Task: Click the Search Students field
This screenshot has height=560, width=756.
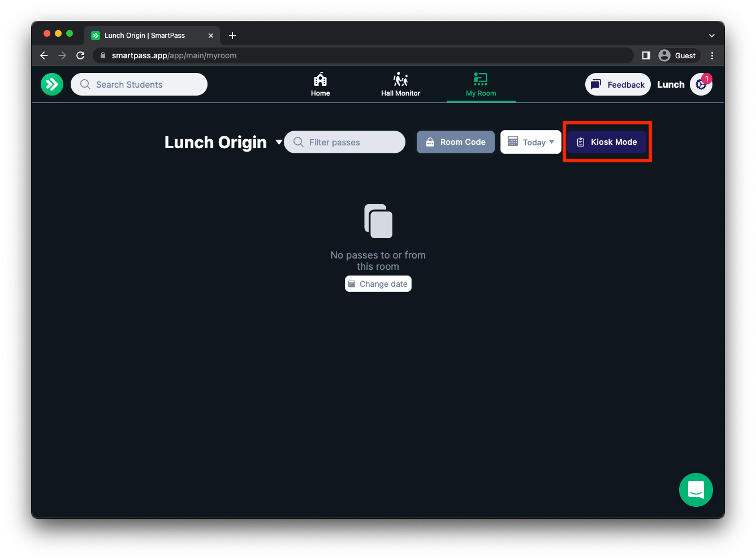Action: pyautogui.click(x=139, y=85)
